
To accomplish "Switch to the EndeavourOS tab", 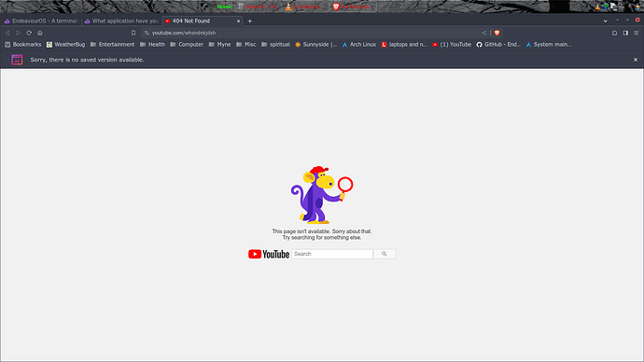I will 41,21.
